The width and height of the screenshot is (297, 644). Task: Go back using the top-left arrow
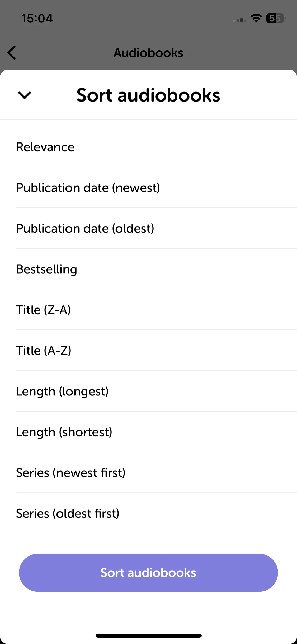12,53
